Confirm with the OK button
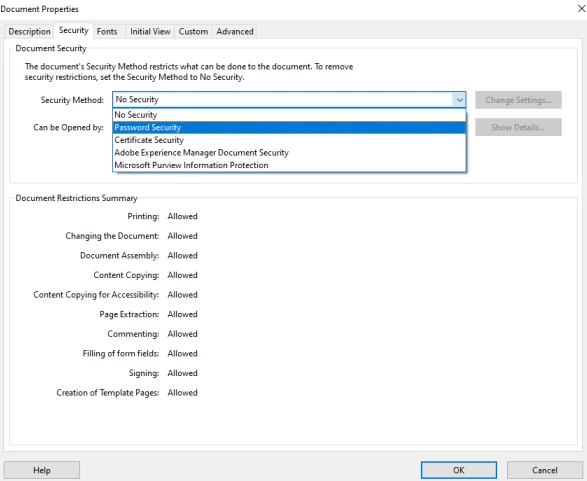 (459, 470)
